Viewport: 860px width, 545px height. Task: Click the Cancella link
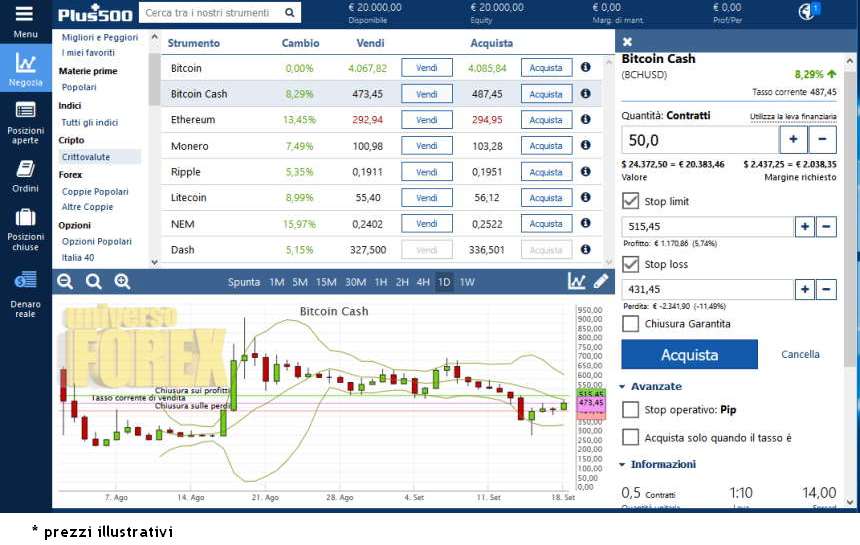tap(800, 355)
